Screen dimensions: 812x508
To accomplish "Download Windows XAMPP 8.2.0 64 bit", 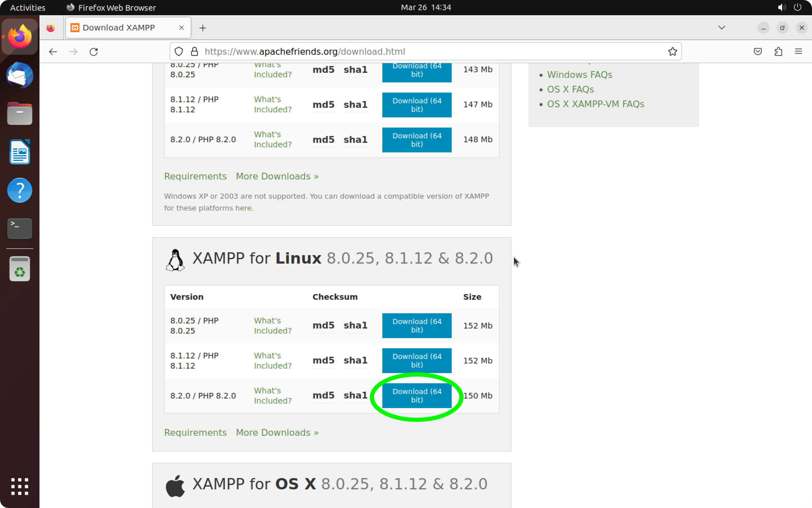I will tap(417, 140).
